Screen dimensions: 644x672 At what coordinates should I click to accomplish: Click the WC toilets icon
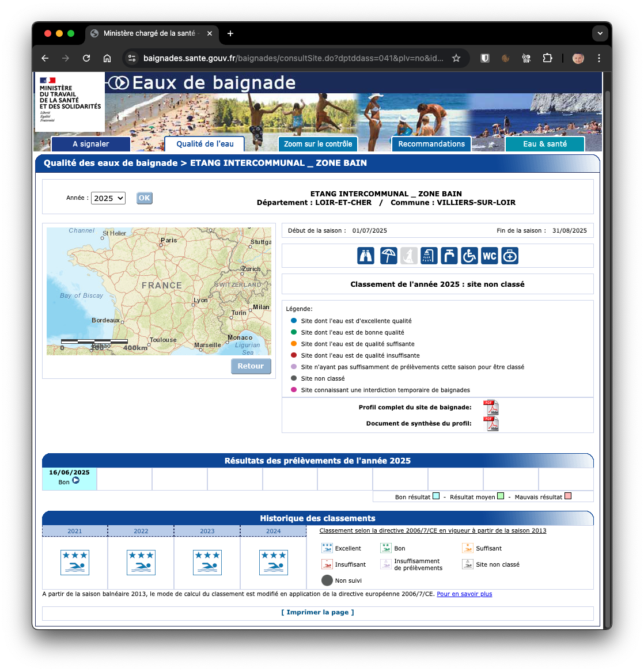pyautogui.click(x=489, y=256)
